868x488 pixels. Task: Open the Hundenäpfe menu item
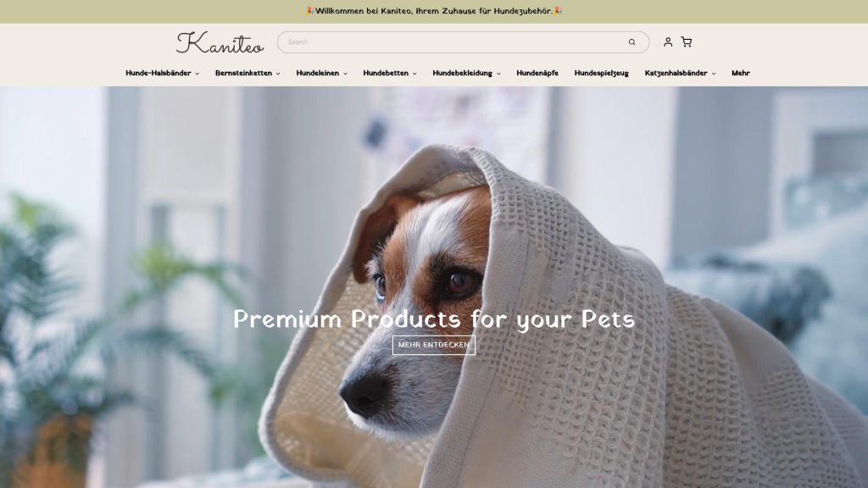[537, 73]
